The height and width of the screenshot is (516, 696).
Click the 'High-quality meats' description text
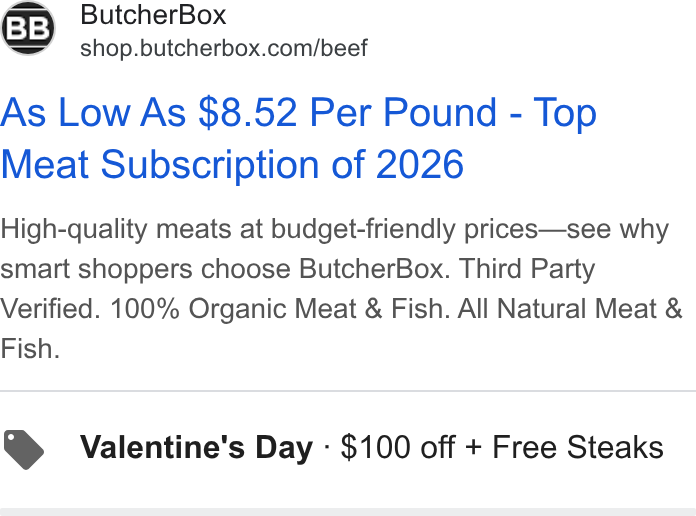(x=115, y=230)
